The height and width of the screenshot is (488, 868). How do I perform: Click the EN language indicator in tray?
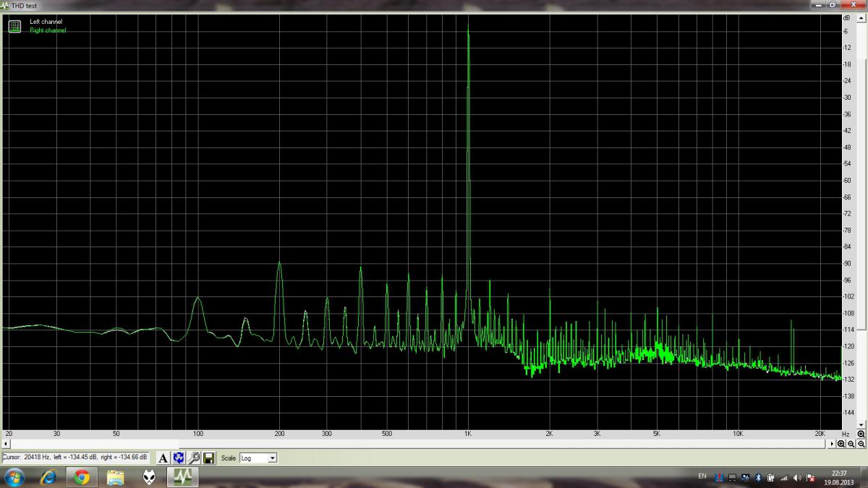coord(702,476)
